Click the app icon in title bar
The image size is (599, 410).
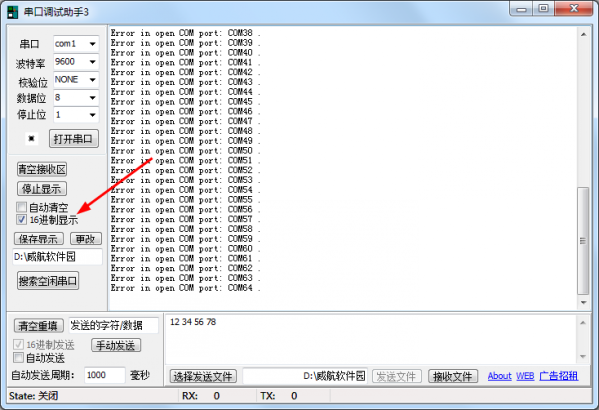point(13,12)
